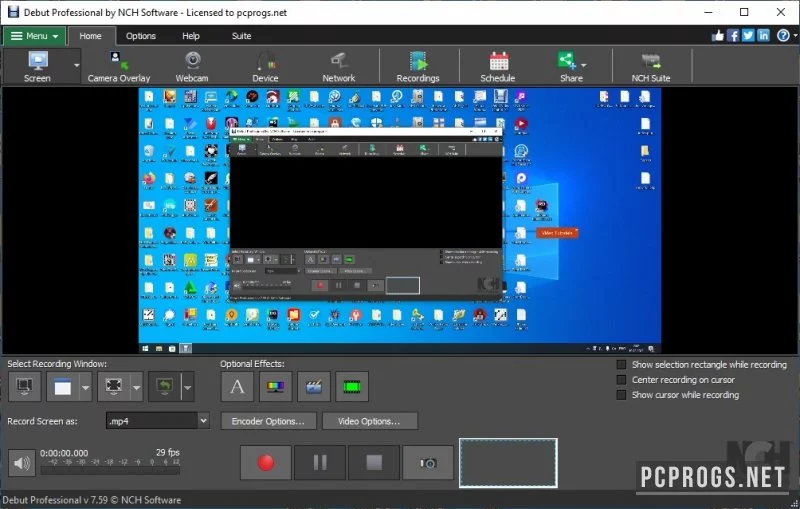
Task: Stop the recording
Action: pyautogui.click(x=374, y=463)
